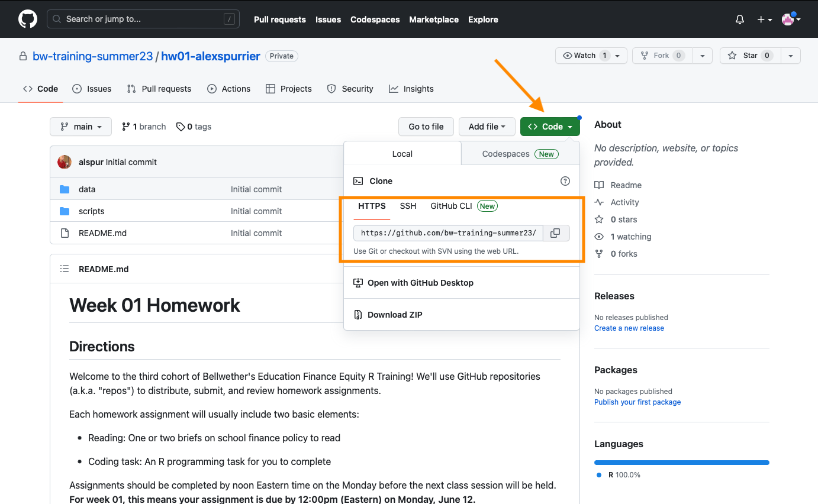Open the data folder
Screen dimensions: 818x504
87,189
